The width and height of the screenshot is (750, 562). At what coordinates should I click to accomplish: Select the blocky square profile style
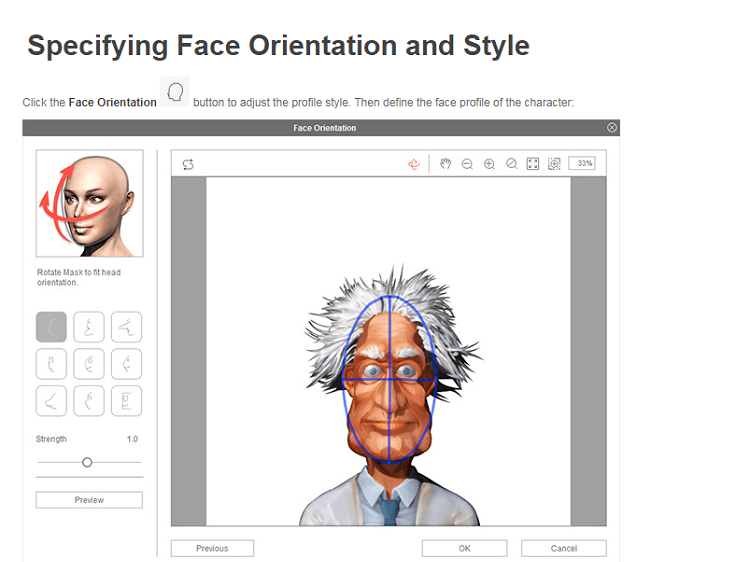pos(126,401)
